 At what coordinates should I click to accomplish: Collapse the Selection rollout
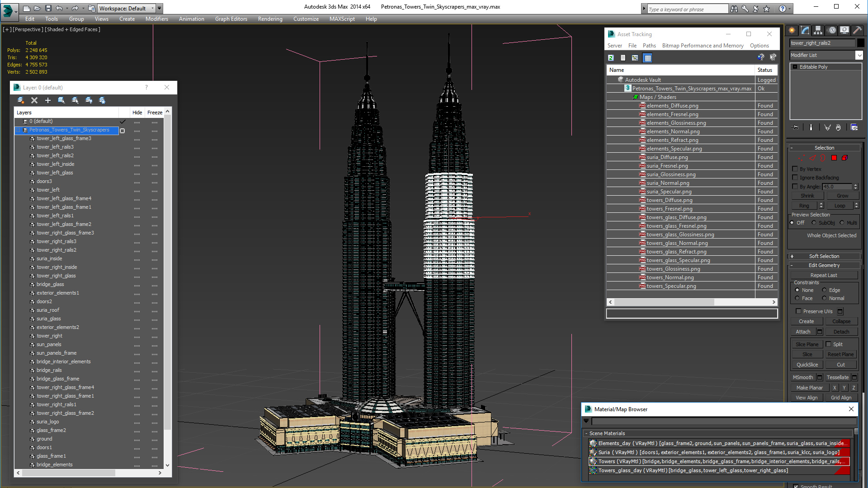point(825,148)
